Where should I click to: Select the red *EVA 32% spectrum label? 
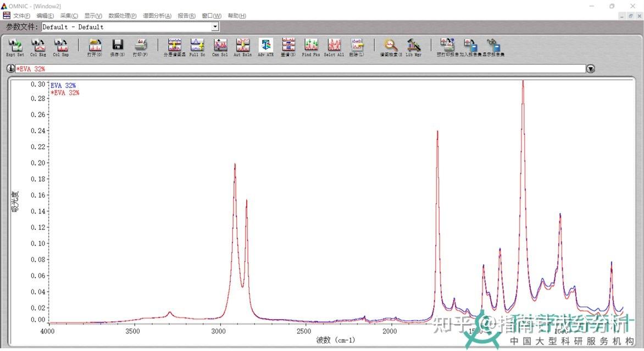(x=65, y=93)
